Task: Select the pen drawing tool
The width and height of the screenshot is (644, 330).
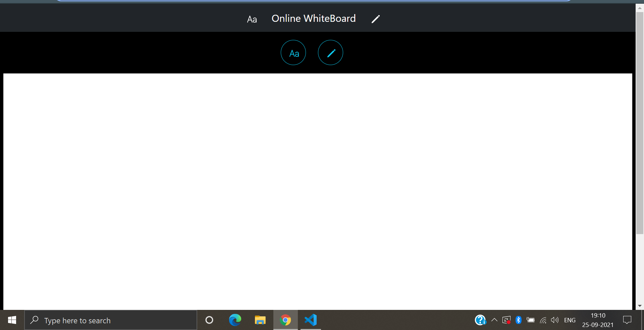Action: [x=330, y=52]
